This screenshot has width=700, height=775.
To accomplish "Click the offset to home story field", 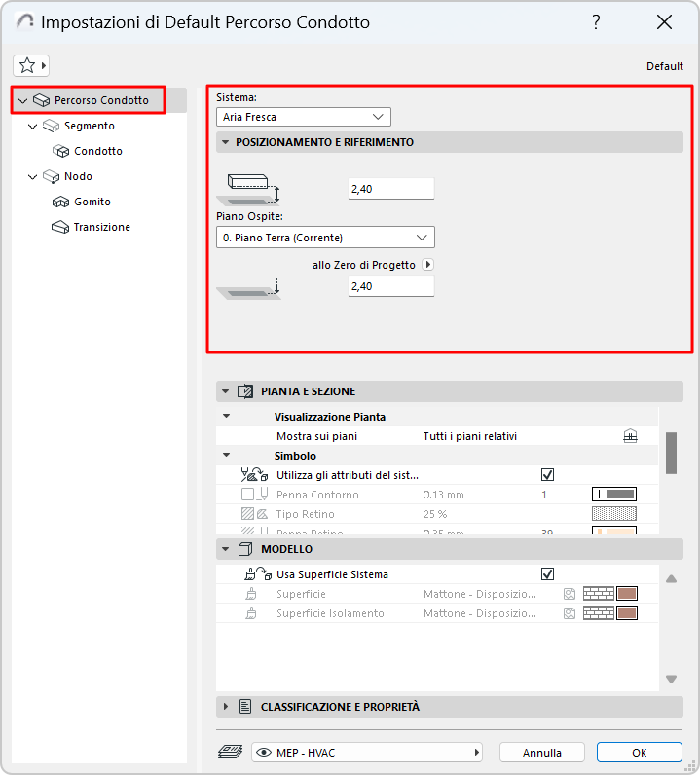I will [x=391, y=189].
